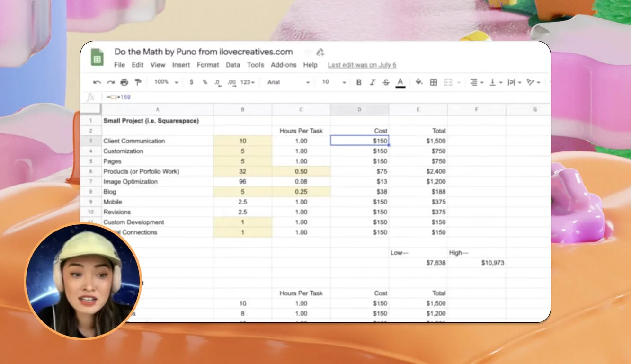Print the spreadsheet

click(x=124, y=82)
